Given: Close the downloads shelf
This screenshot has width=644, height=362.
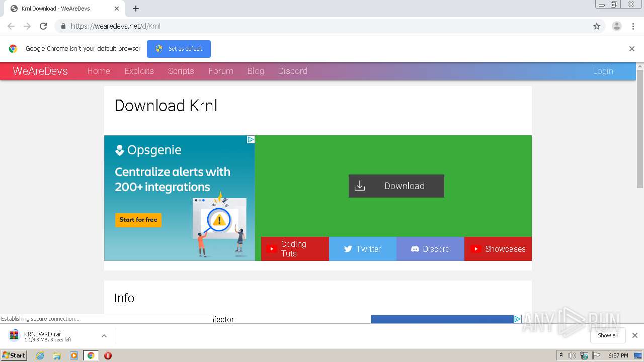Looking at the screenshot, I should (635, 335).
